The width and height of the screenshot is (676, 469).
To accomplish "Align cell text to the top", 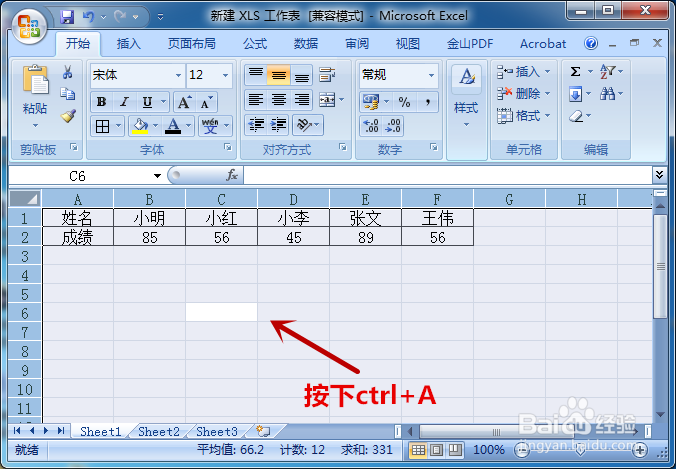I will pyautogui.click(x=256, y=75).
